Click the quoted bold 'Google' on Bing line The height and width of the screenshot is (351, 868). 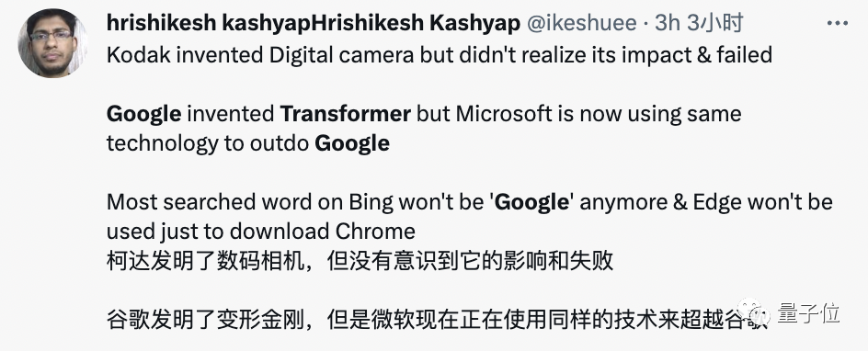(531, 202)
